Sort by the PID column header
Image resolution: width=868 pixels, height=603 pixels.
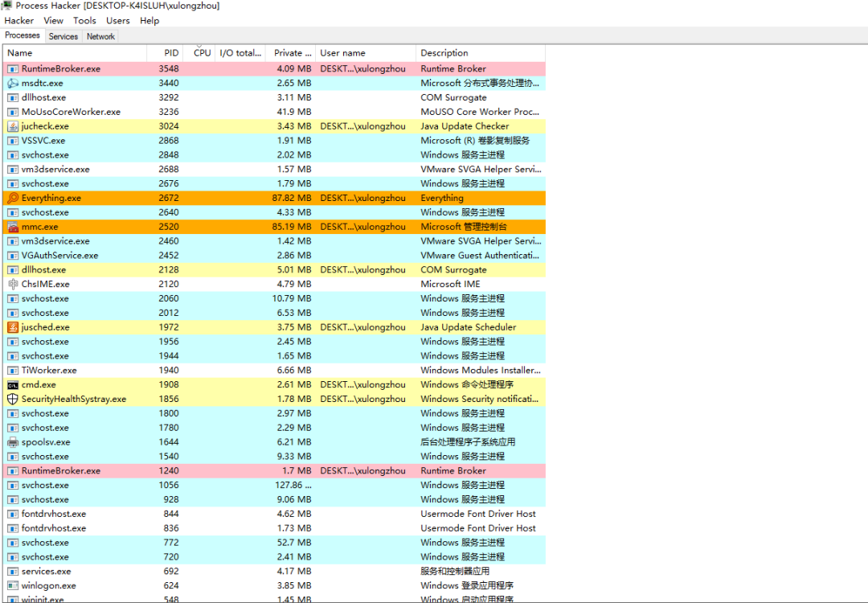165,53
